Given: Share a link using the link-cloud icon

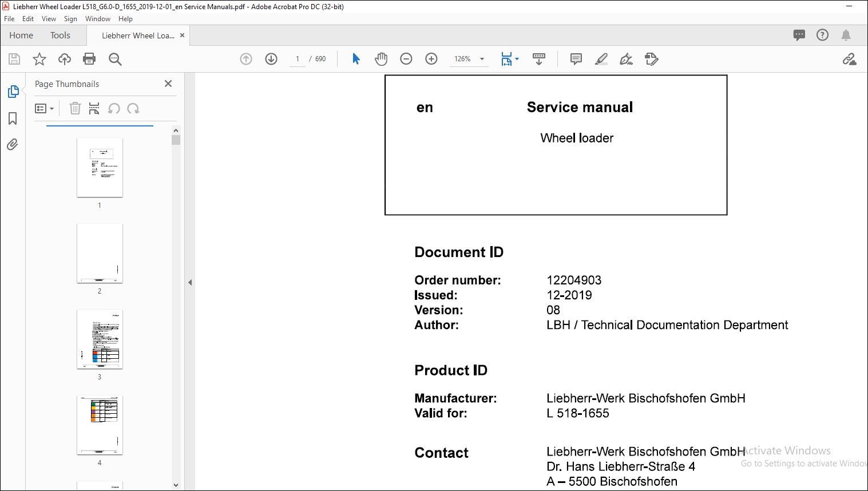Looking at the screenshot, I should click(850, 59).
